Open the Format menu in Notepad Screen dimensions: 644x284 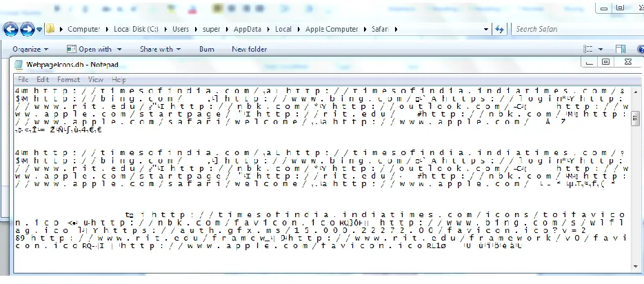[x=68, y=80]
